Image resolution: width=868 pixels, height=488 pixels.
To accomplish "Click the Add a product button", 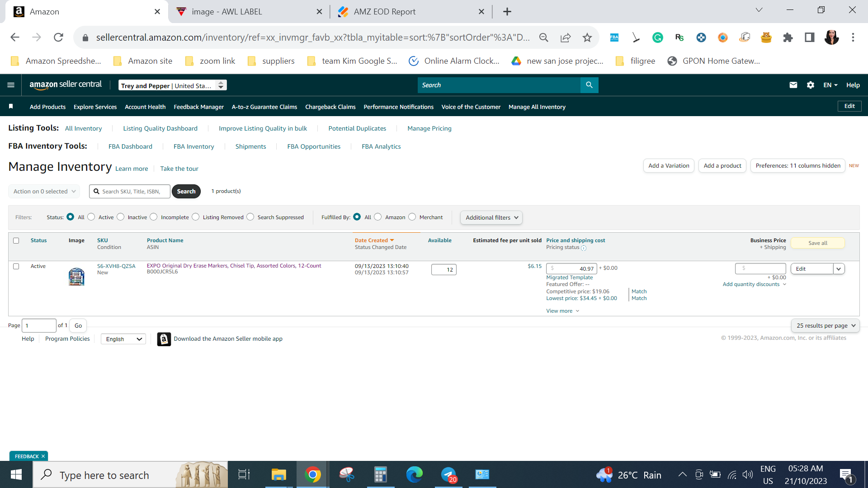I will [722, 166].
